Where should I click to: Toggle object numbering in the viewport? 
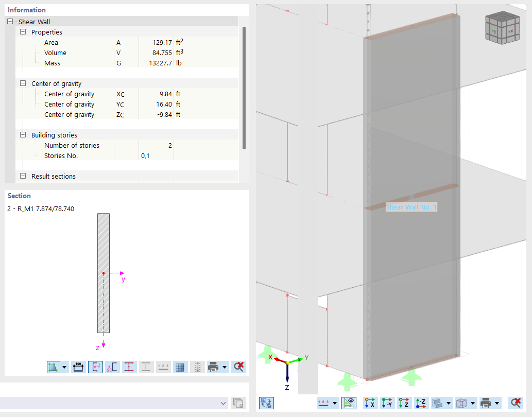point(324,403)
